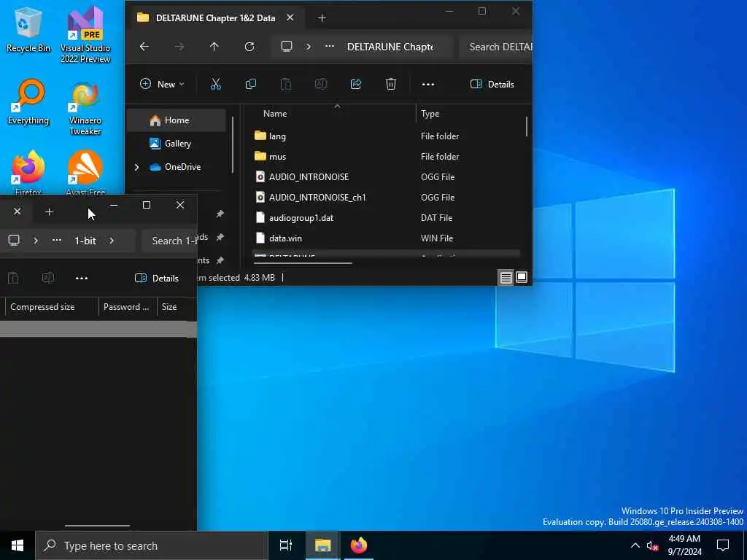Click chevron before ellipsis in 1-bit address bar
The width and height of the screenshot is (747, 560).
click(x=36, y=241)
